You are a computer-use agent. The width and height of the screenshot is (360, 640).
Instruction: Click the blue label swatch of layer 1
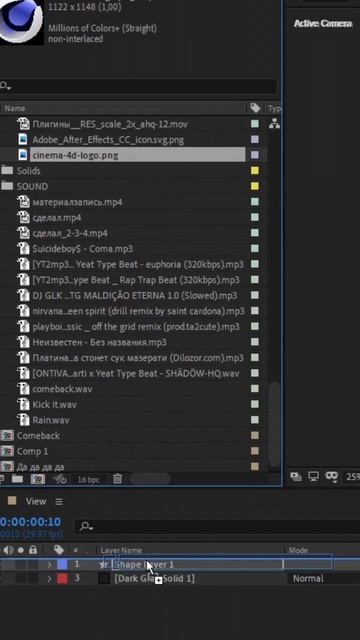[x=62, y=564]
